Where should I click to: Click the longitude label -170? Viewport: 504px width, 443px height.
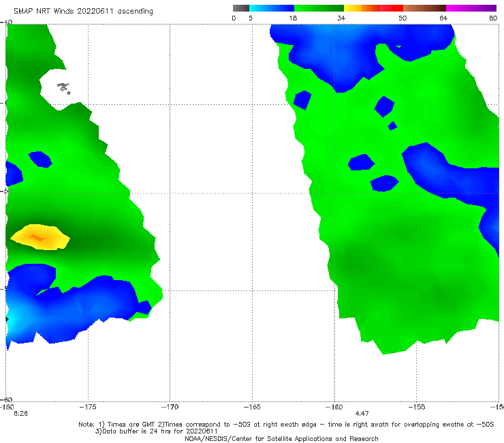pyautogui.click(x=170, y=407)
